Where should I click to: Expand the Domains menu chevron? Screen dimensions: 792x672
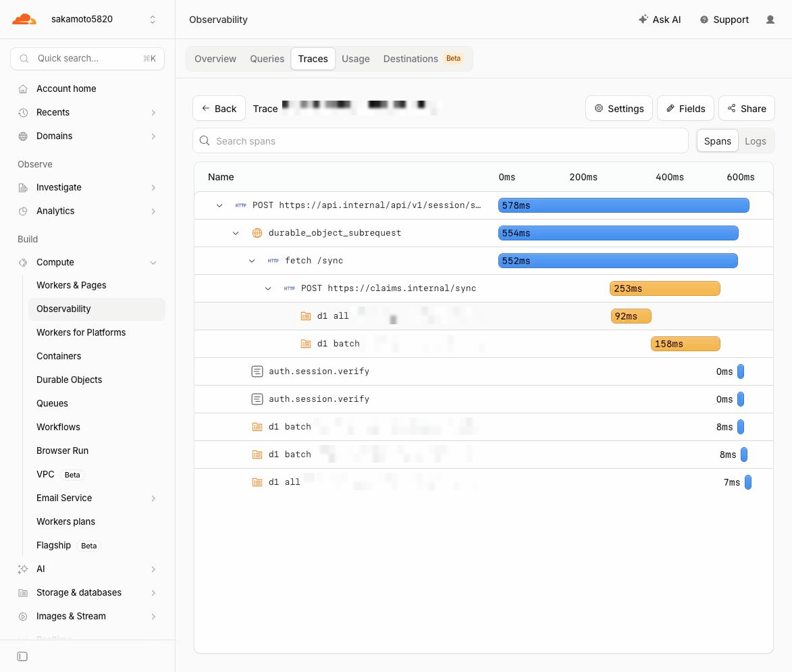coord(153,136)
